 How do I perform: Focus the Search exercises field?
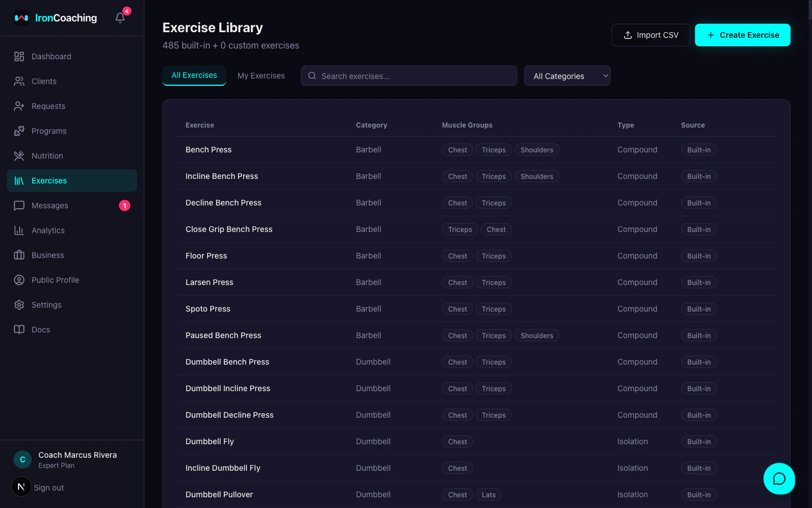coord(409,76)
